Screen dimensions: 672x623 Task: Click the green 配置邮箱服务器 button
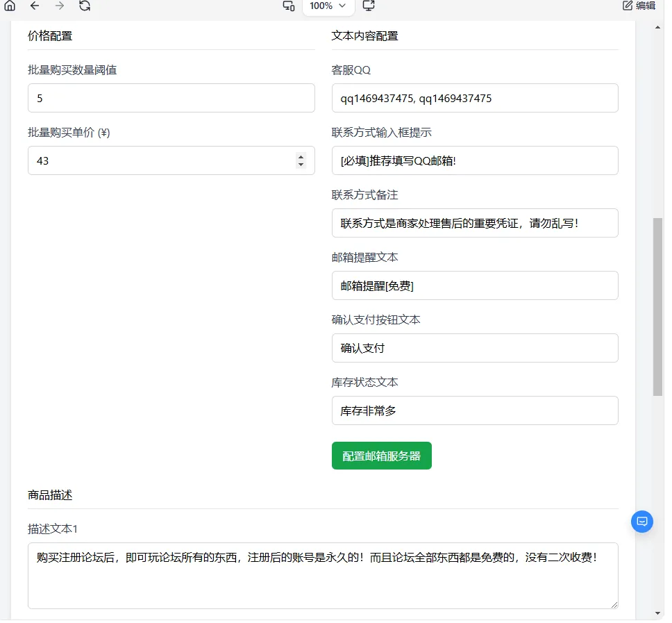[381, 456]
